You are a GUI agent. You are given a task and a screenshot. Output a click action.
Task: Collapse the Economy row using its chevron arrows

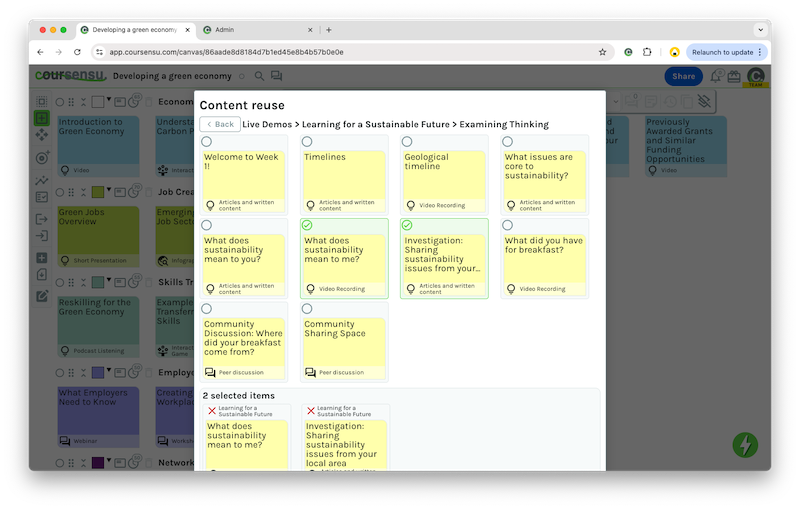click(x=84, y=101)
